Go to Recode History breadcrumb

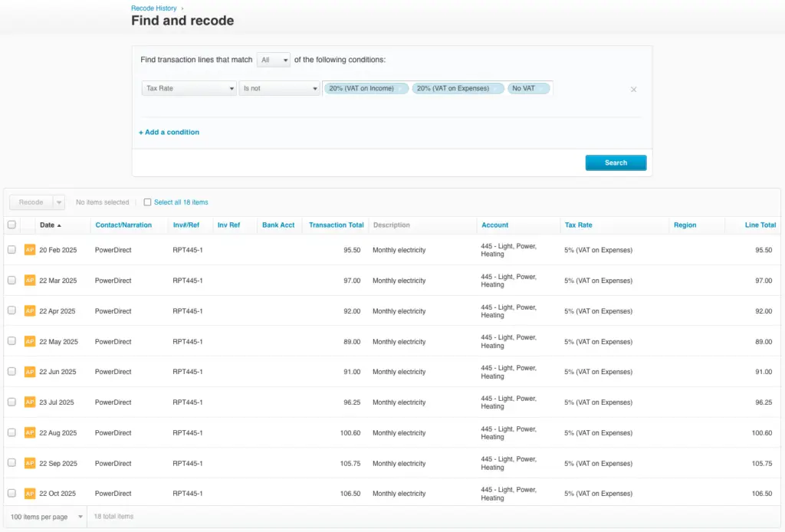153,8
